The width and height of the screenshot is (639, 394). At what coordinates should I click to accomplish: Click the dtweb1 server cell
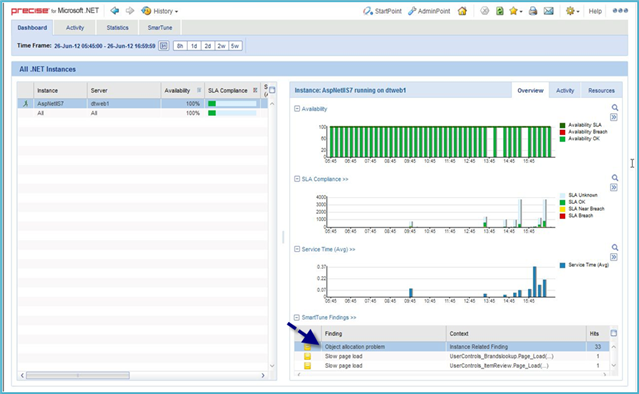coord(124,103)
